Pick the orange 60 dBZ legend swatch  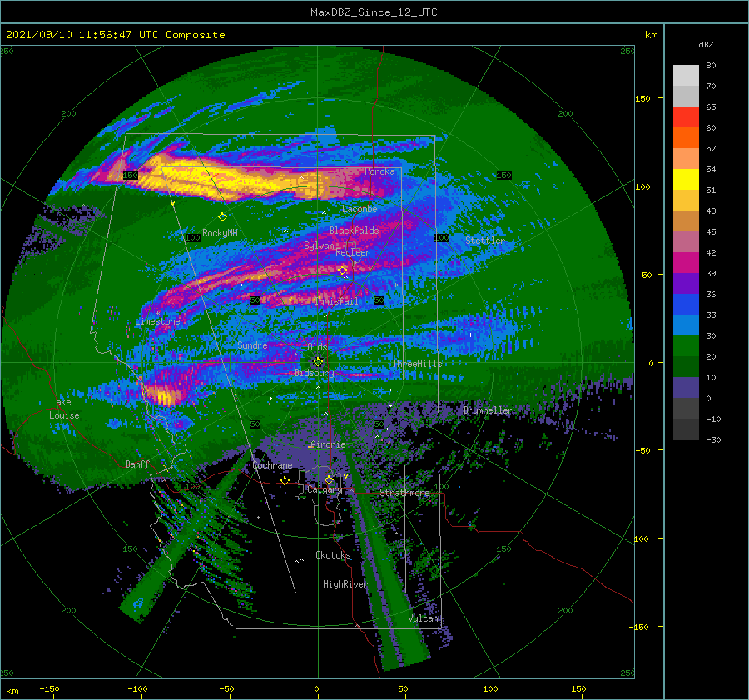coord(686,137)
